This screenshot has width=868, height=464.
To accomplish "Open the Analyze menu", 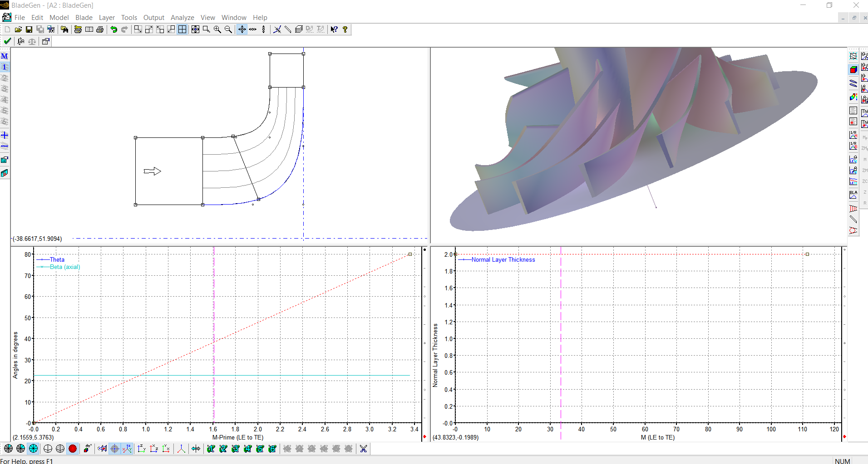I will (182, 18).
